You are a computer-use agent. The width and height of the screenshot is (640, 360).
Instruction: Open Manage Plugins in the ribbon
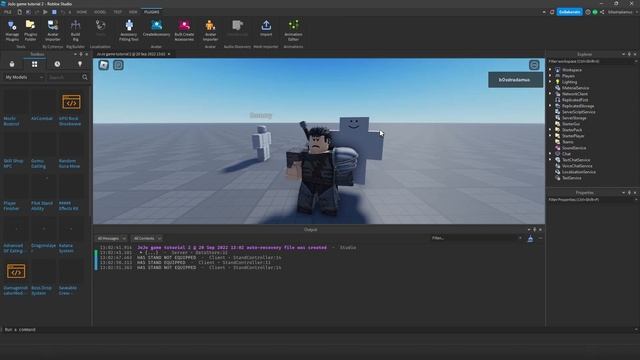[12, 31]
